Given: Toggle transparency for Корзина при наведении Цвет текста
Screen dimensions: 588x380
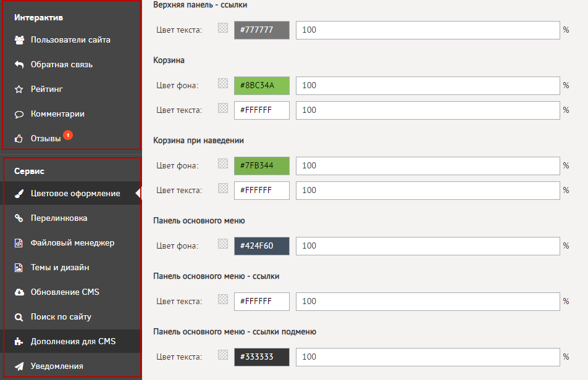Looking at the screenshot, I should coord(223,188).
